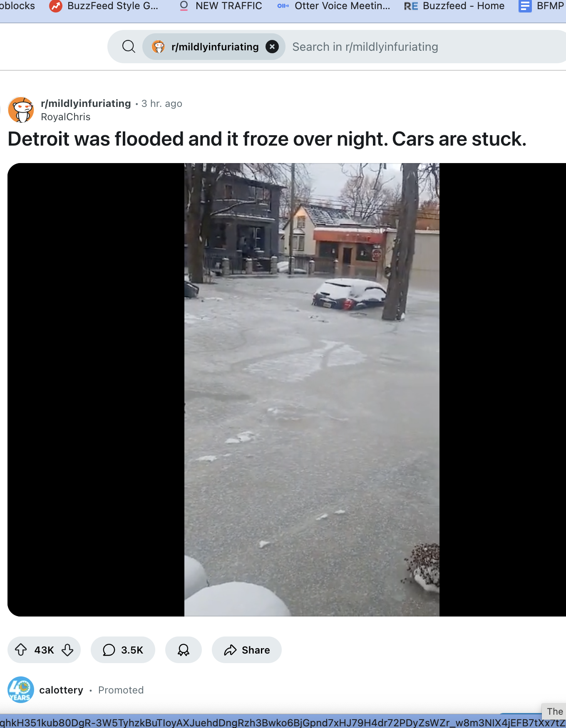View the RoyalChris user profile

(66, 117)
